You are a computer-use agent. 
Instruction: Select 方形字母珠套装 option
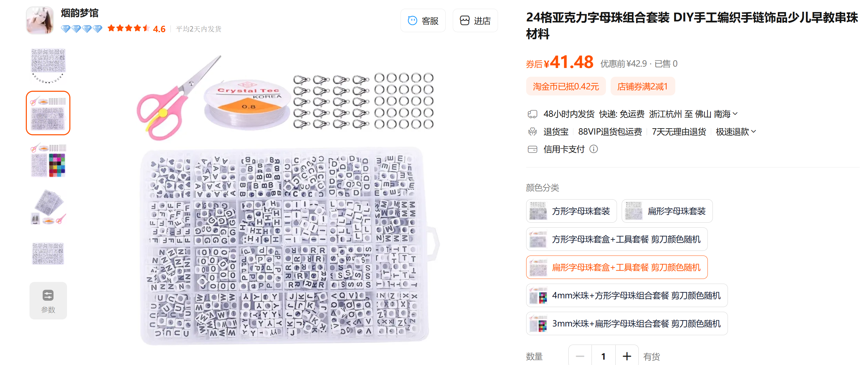571,211
